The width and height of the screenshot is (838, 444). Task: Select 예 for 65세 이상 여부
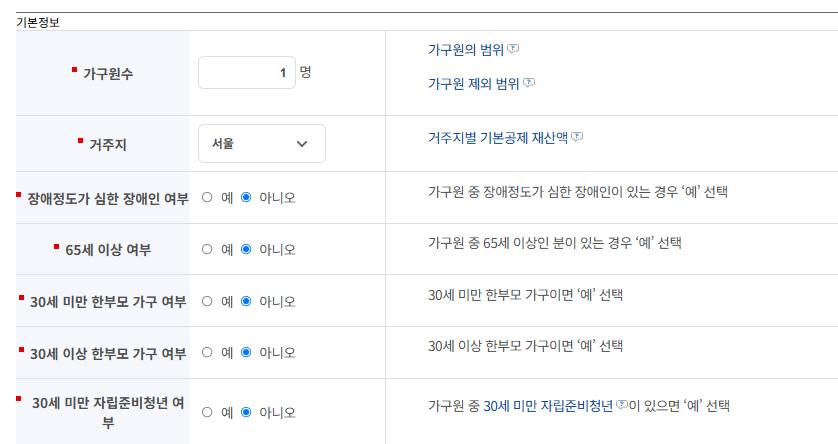207,249
